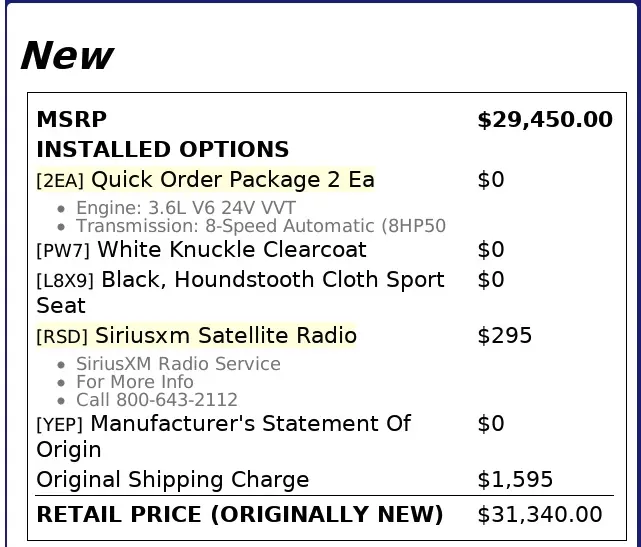Select the MSRP label
The height and width of the screenshot is (547, 641).
coord(71,120)
